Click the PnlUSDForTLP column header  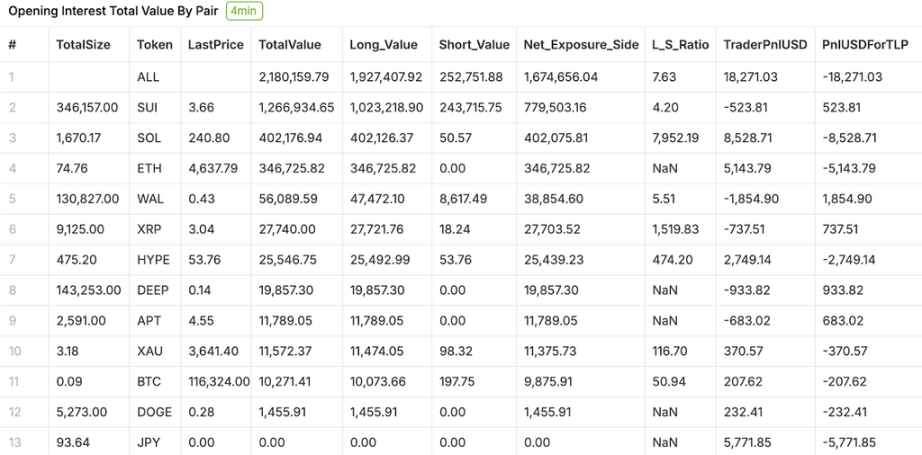pyautogui.click(x=865, y=45)
